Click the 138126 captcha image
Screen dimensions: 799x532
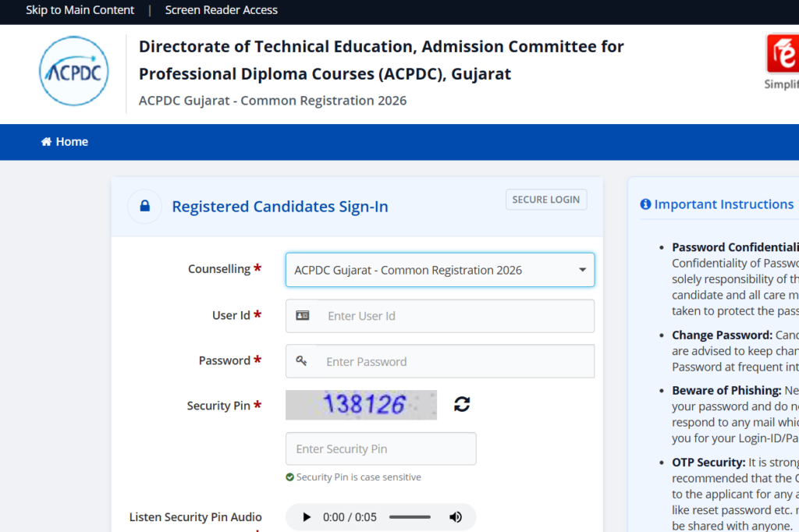tap(360, 405)
